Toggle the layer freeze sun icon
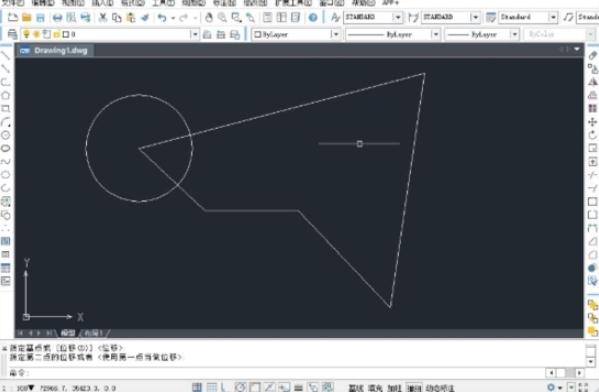The height and width of the screenshot is (392, 599). point(36,34)
